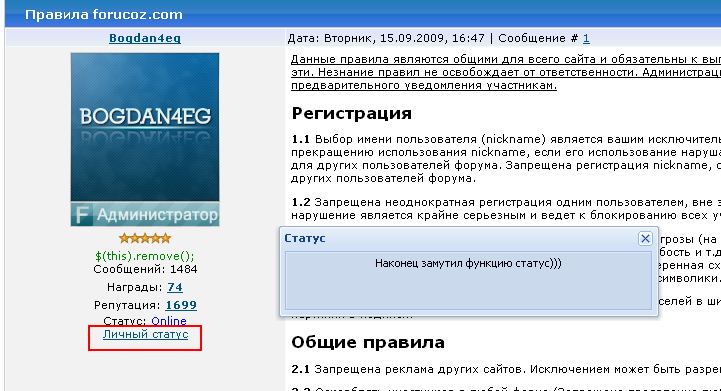This screenshot has width=721, height=391.
Task: Click rule 1.2 about repeated registration
Action: tap(506, 209)
